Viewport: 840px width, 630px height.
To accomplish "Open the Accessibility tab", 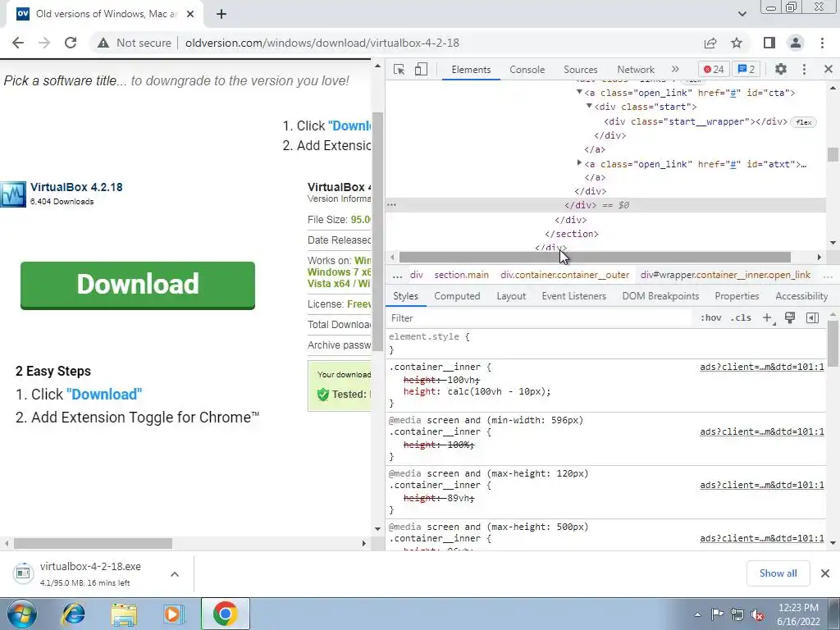I will tap(801, 296).
